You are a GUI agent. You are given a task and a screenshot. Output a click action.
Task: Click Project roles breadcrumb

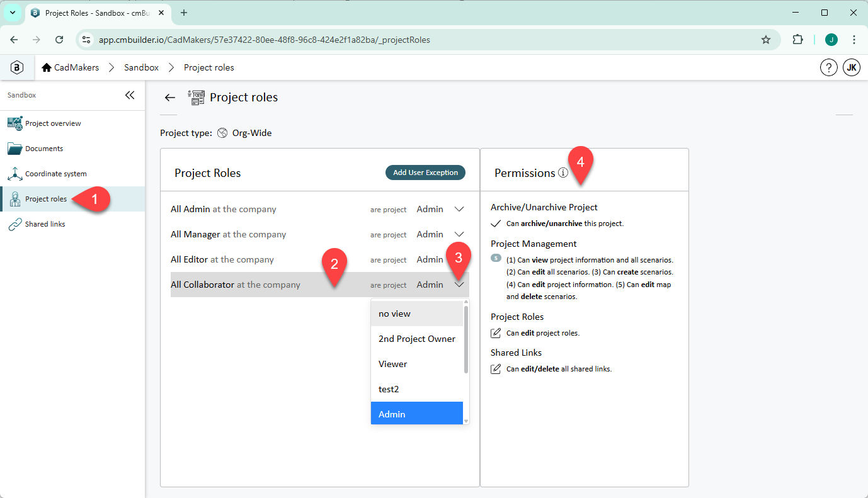(x=209, y=67)
